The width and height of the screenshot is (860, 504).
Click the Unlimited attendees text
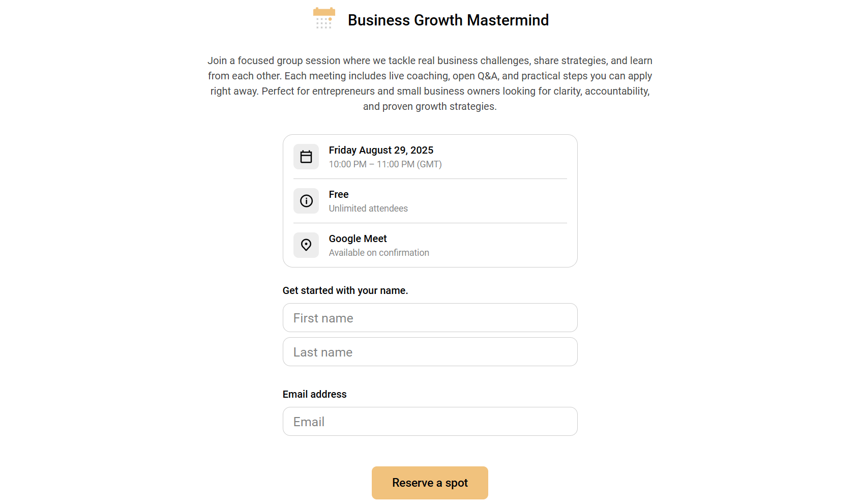368,209
